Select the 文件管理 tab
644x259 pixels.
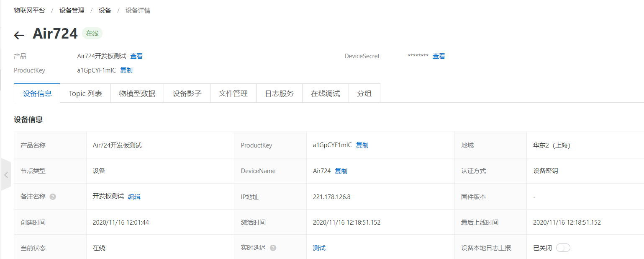pyautogui.click(x=233, y=93)
